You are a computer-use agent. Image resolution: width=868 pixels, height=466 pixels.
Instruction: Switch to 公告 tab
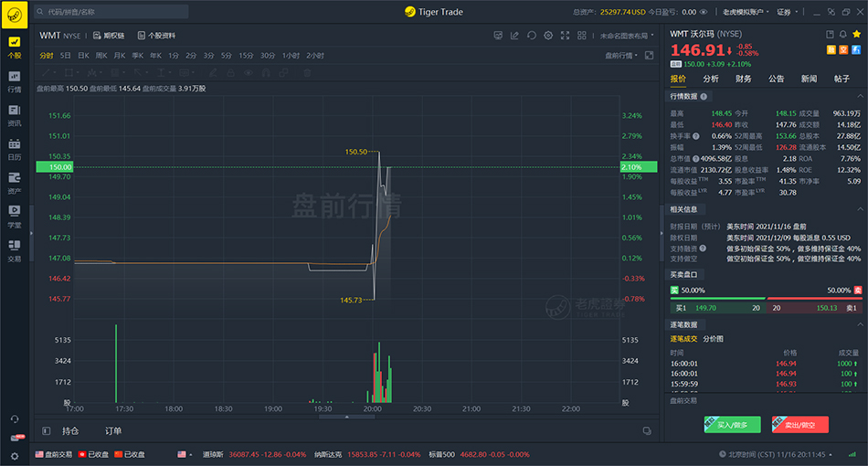click(x=776, y=79)
